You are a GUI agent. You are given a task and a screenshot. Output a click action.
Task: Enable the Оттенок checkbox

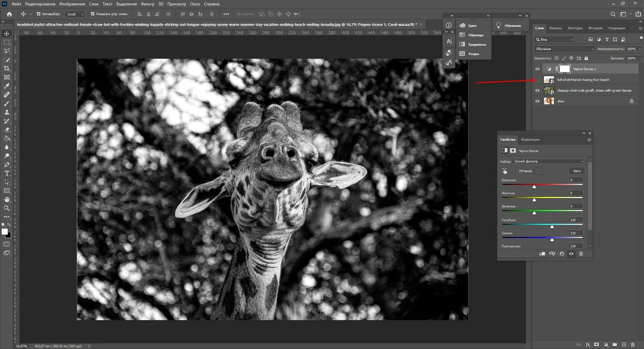tap(515, 171)
